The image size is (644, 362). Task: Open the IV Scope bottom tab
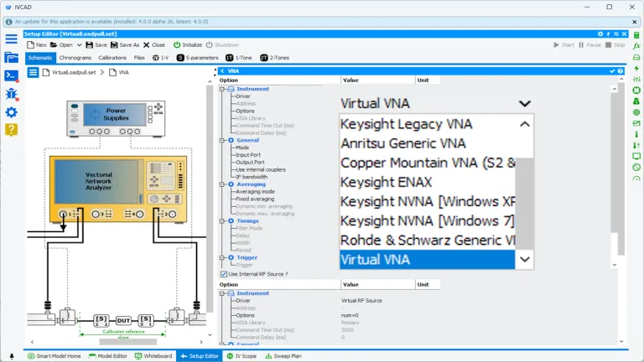241,356
